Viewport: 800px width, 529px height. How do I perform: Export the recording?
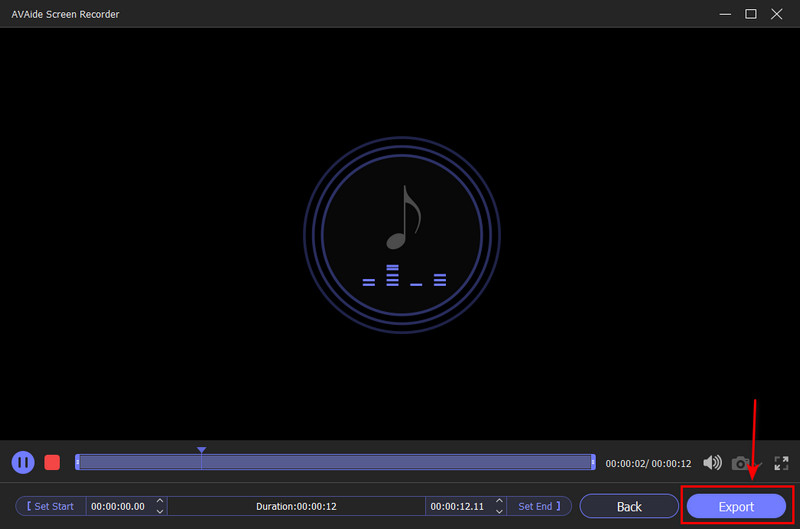[x=736, y=506]
